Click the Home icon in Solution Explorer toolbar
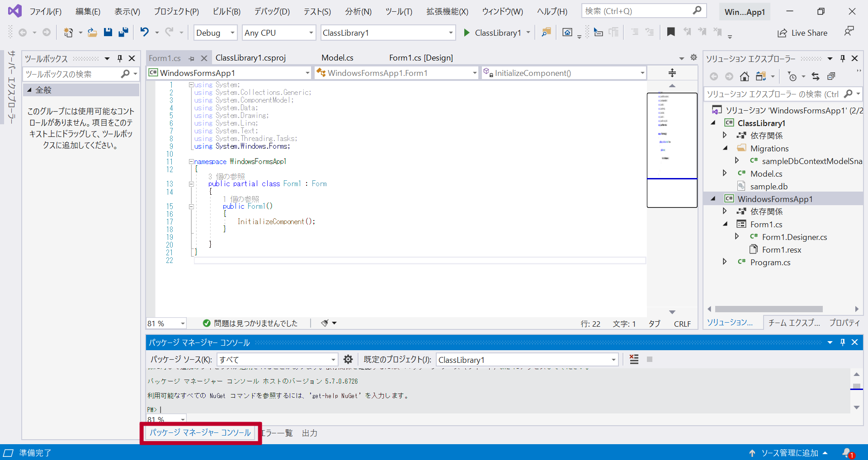Viewport: 868px width, 460px height. pyautogui.click(x=745, y=76)
